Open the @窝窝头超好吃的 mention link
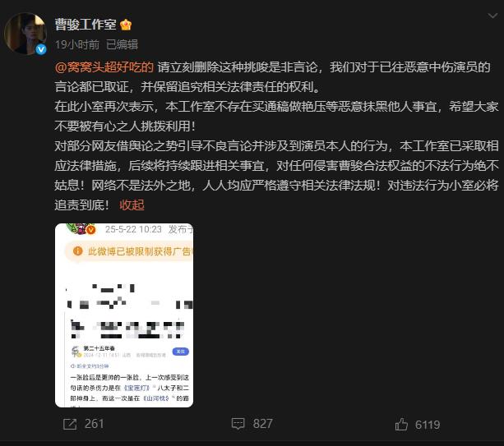This screenshot has width=504, height=446. (104, 67)
